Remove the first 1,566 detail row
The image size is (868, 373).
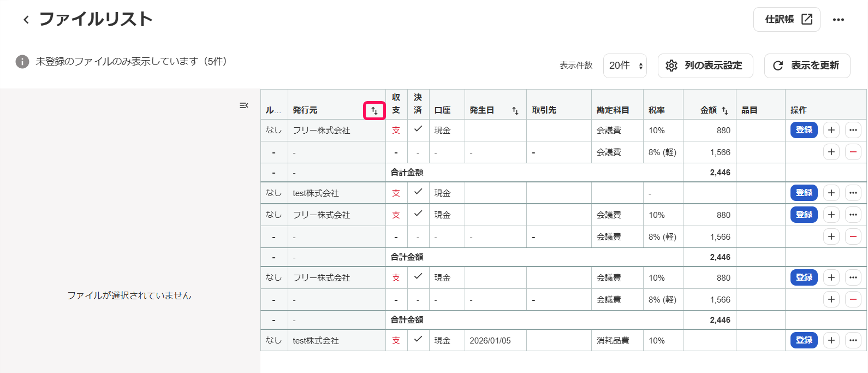[853, 152]
